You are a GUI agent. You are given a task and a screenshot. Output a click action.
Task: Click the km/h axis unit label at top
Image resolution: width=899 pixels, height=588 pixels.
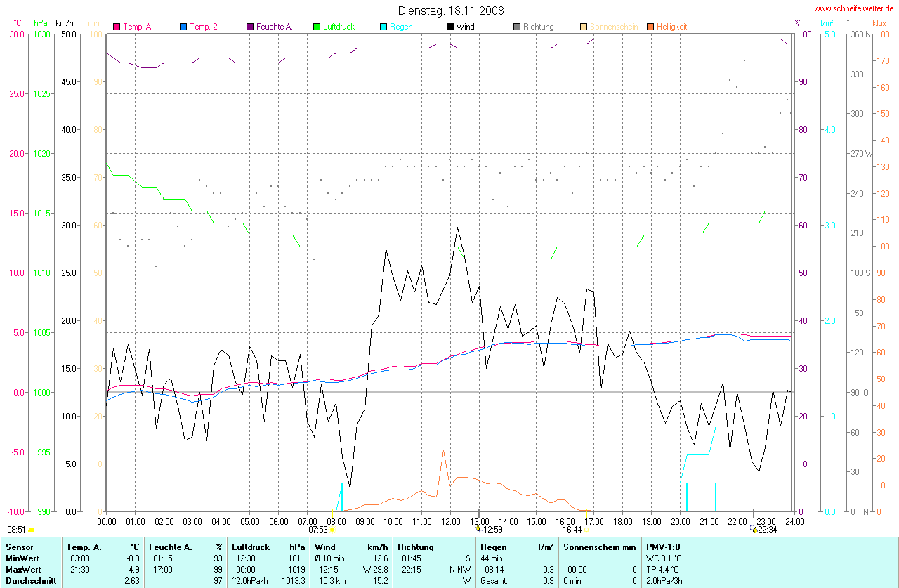tap(65, 23)
